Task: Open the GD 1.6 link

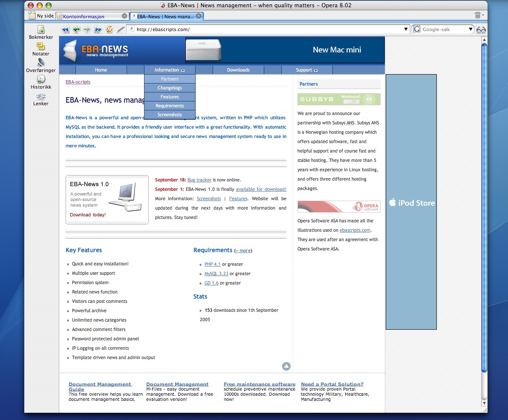Action: [x=211, y=283]
